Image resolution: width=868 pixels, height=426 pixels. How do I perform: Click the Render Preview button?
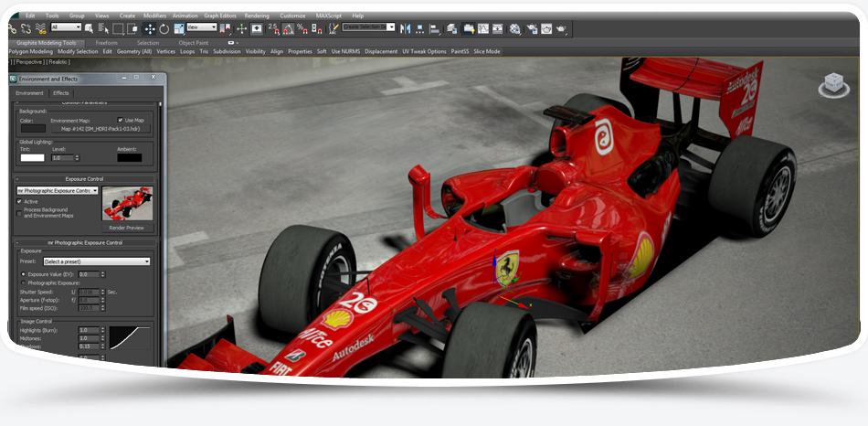click(x=126, y=227)
